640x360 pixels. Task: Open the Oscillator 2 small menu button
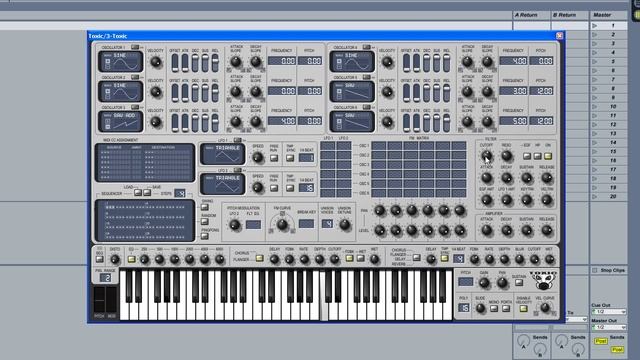(135, 77)
